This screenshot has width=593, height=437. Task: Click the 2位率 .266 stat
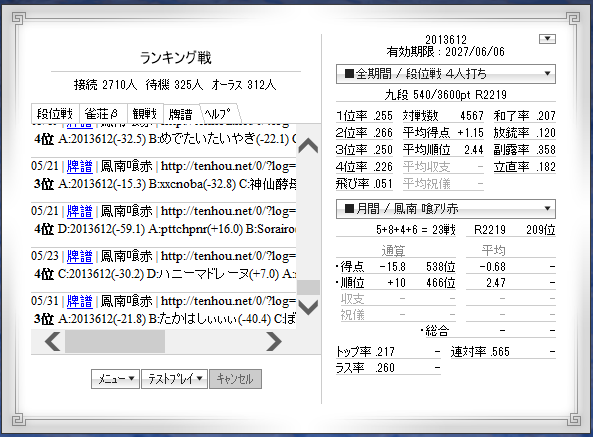point(364,133)
